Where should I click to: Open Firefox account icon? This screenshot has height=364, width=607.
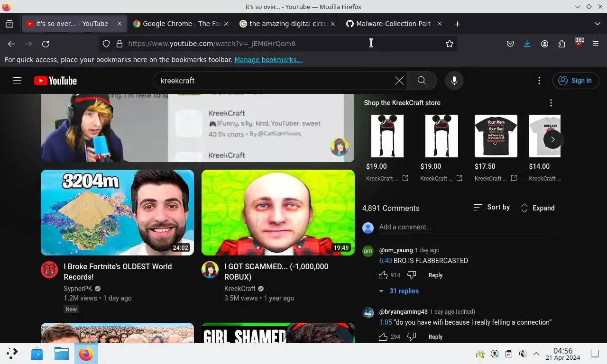544,44
